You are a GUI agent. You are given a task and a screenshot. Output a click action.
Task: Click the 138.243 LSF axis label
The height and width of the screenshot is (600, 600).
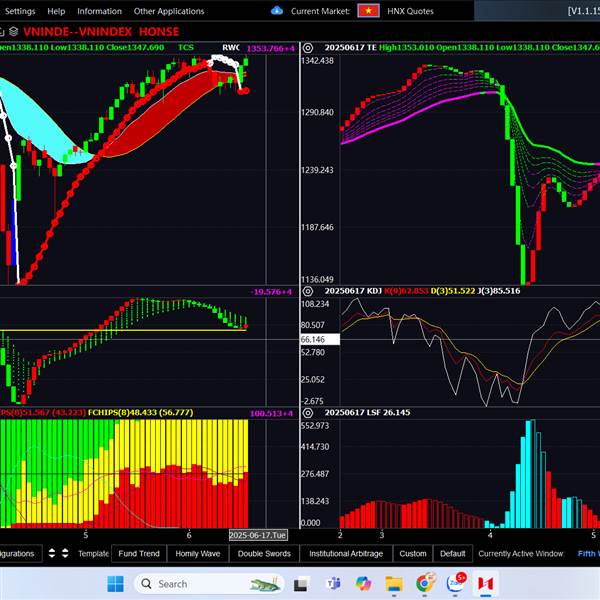(315, 501)
